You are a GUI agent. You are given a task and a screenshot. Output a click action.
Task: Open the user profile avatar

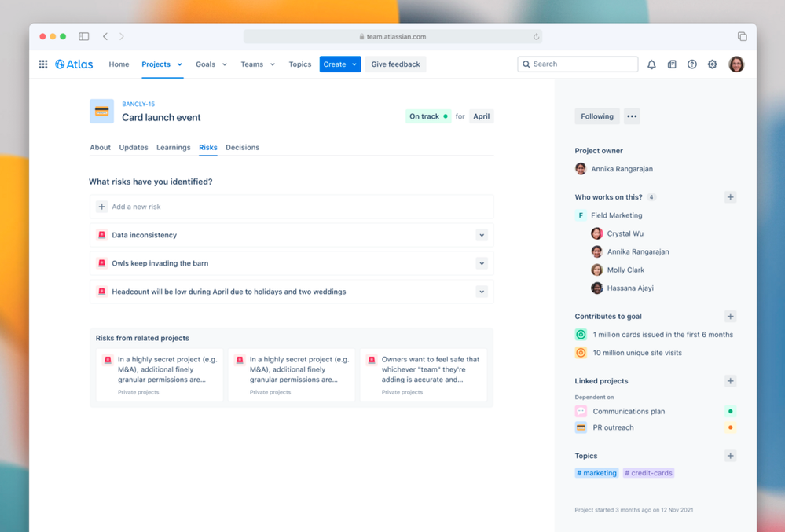(736, 64)
